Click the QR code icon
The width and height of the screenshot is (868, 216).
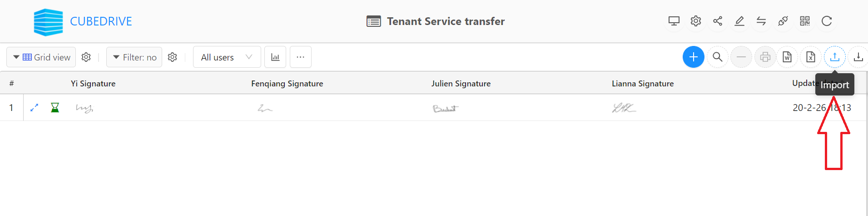805,21
